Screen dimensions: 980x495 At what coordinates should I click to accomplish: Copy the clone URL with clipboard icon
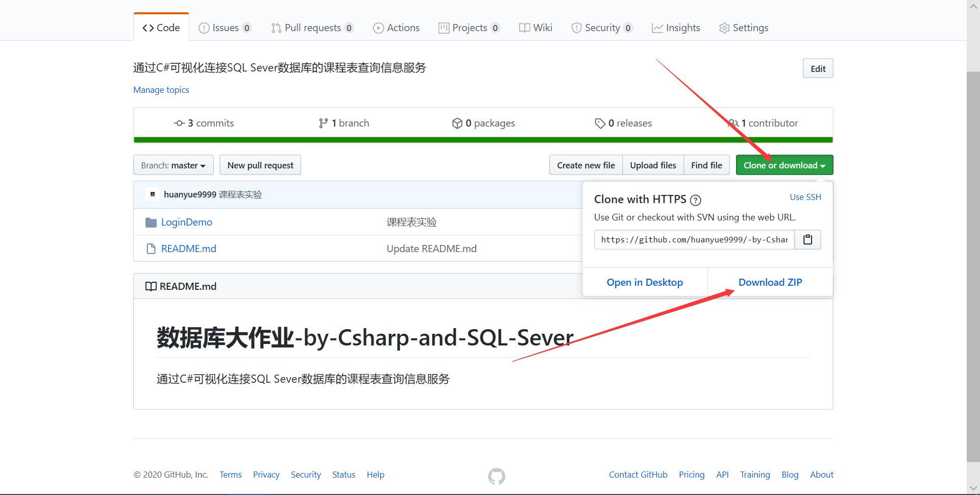[x=807, y=239]
